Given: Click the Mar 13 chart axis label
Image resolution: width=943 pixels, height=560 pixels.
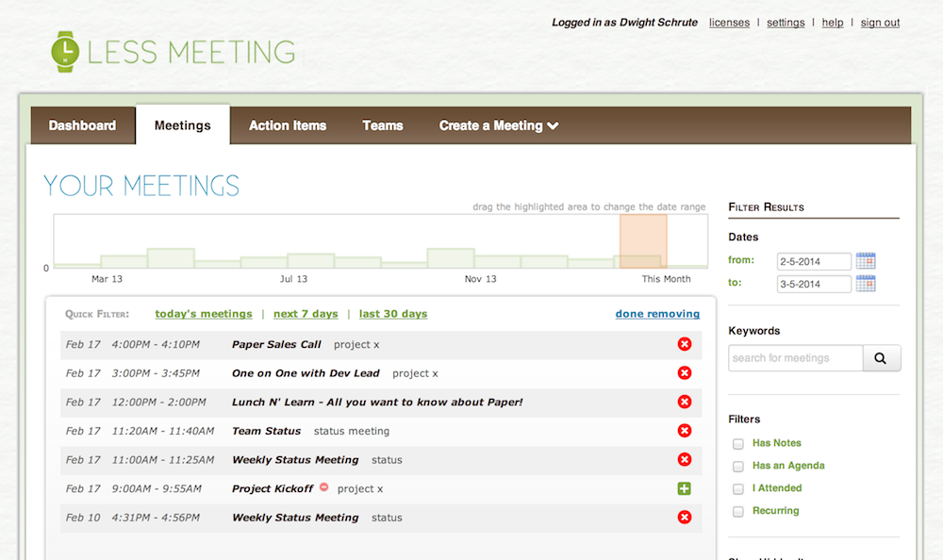Looking at the screenshot, I should [x=108, y=279].
